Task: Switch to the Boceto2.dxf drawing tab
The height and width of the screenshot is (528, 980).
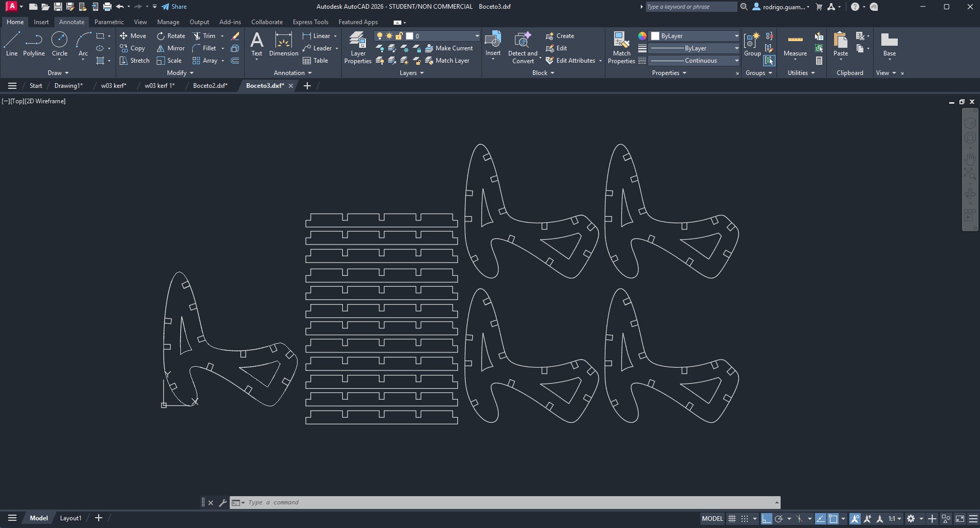Action: coord(210,86)
